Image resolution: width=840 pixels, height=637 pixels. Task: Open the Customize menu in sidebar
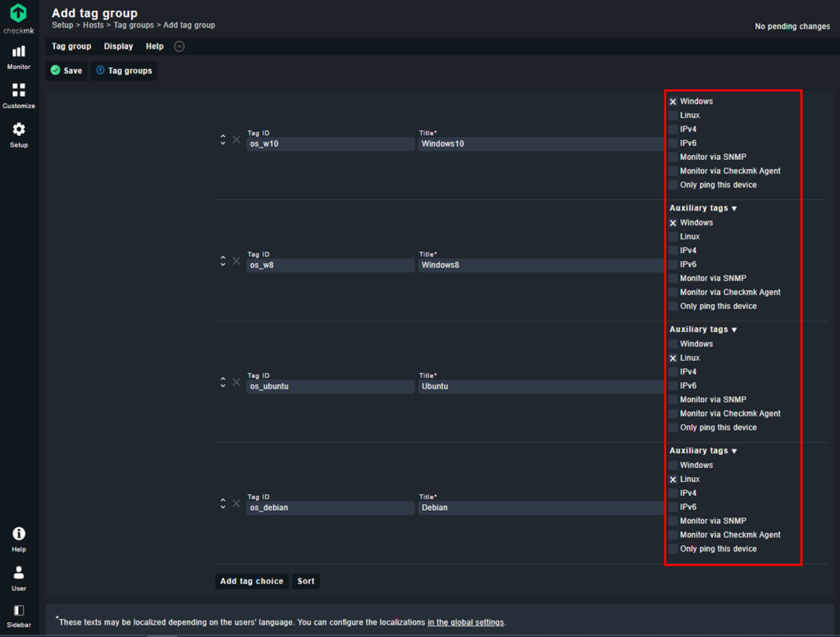[x=19, y=96]
